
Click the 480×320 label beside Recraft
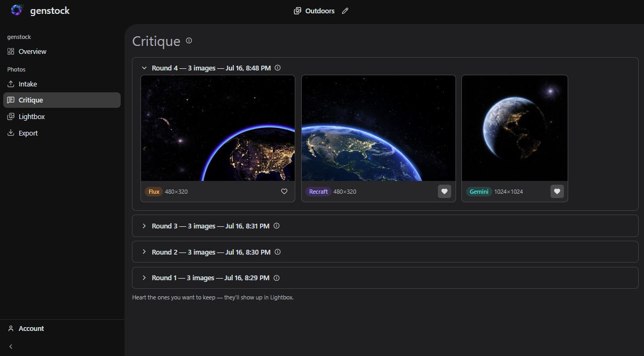345,192
